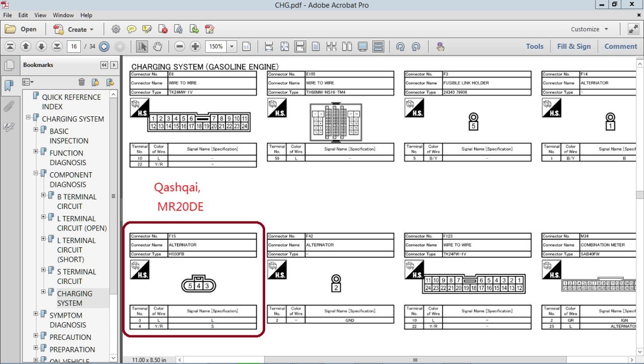
Task: Collapse the COMPONENT DIAGNOSIS bookmark
Action: coord(36,174)
